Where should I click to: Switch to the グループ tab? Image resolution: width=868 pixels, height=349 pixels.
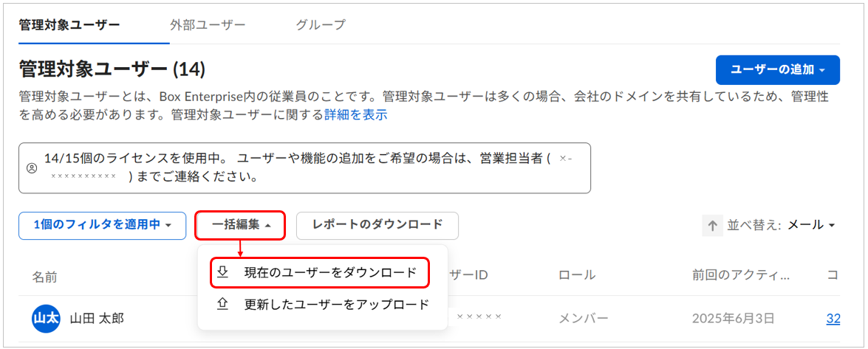pos(321,24)
